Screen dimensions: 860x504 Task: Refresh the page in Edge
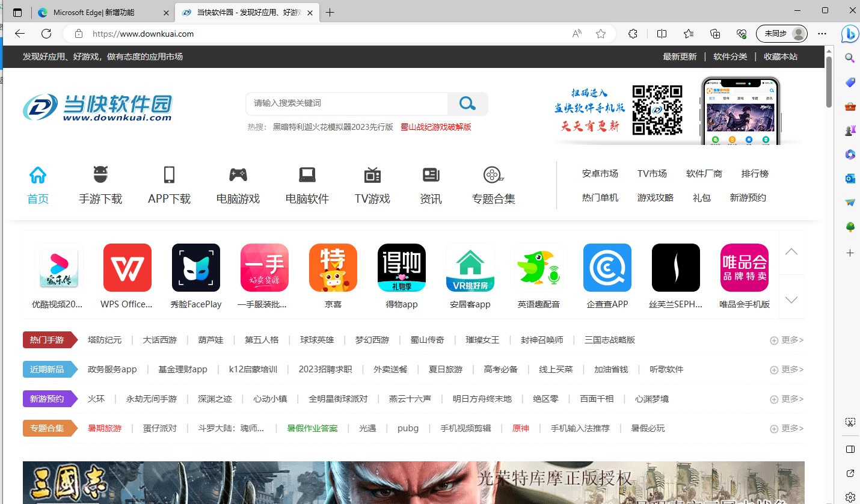[46, 34]
